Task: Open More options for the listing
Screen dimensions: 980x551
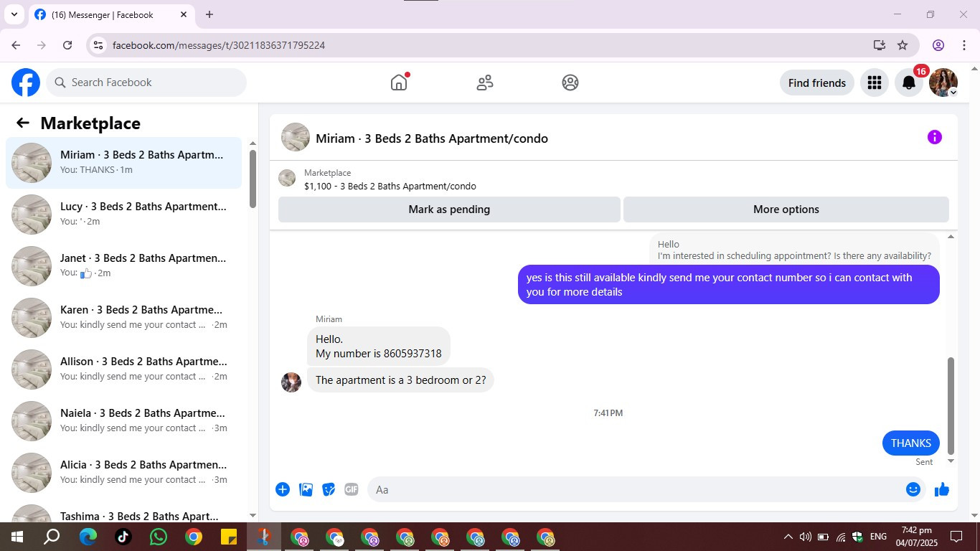Action: click(786, 209)
